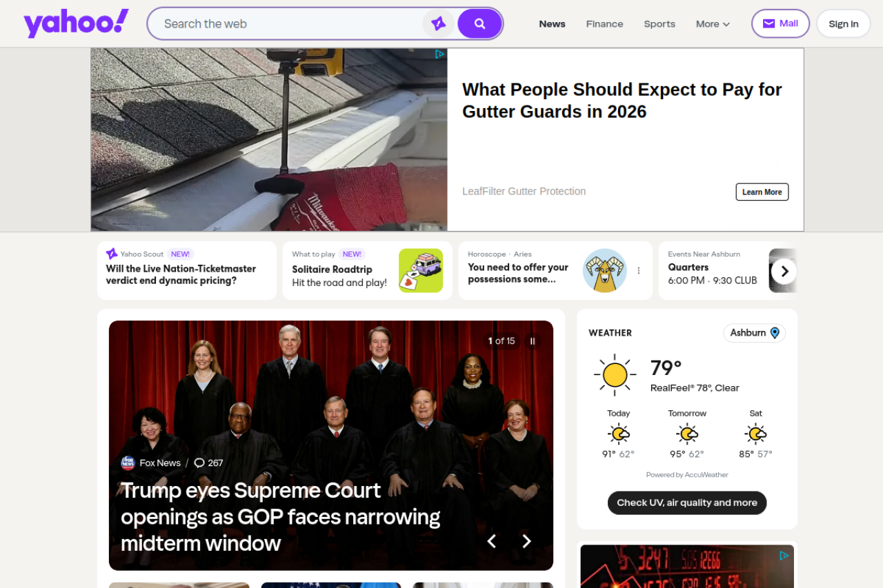Click the Fox News source logo
Viewport: 883px width, 588px height.
[x=128, y=463]
